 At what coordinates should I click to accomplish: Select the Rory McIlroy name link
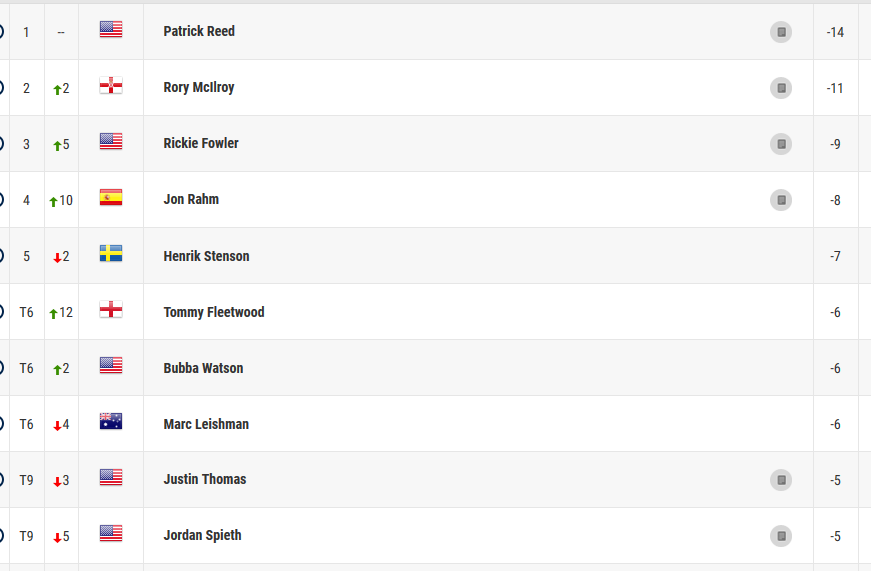pyautogui.click(x=199, y=88)
